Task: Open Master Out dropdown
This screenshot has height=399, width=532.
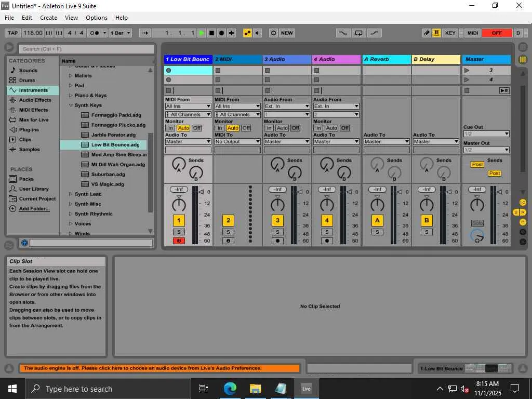Action: pyautogui.click(x=486, y=150)
